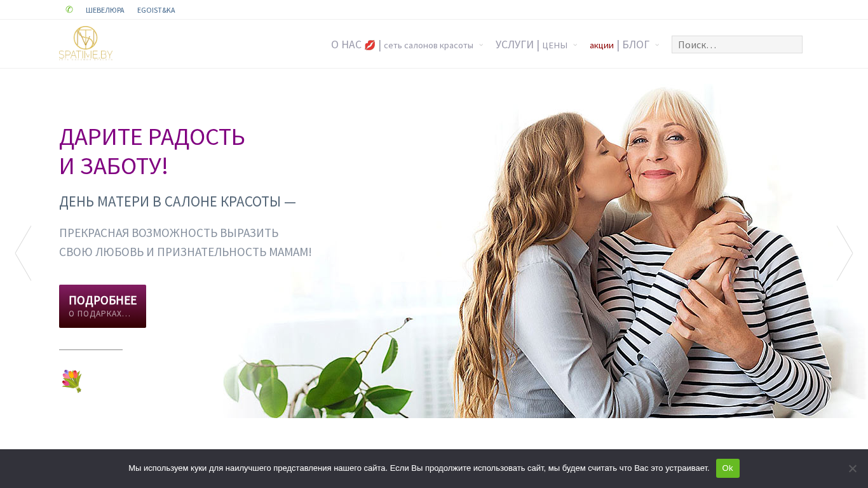Dismiss cookie notice with the X icon
Screen dimensions: 868x488
click(x=852, y=468)
